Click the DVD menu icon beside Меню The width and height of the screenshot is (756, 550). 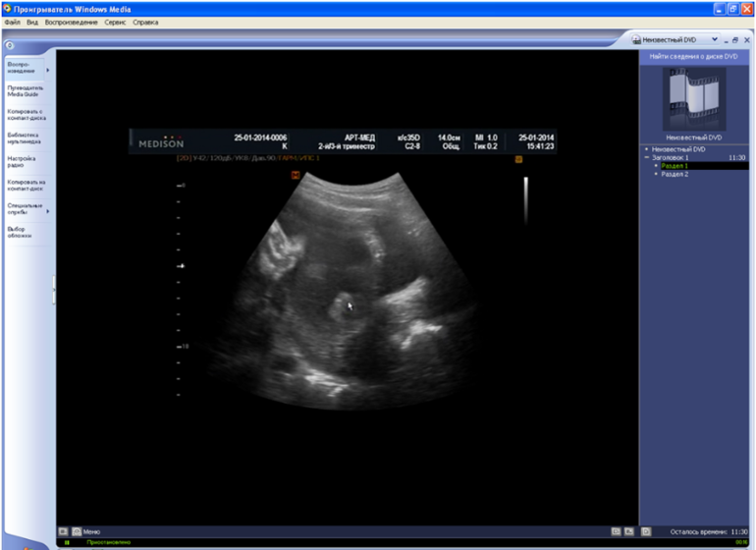pos(77,531)
